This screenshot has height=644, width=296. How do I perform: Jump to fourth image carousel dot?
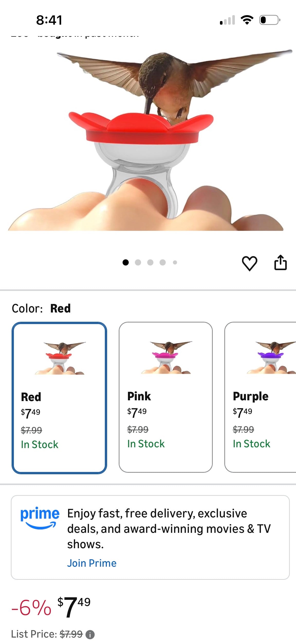click(163, 262)
